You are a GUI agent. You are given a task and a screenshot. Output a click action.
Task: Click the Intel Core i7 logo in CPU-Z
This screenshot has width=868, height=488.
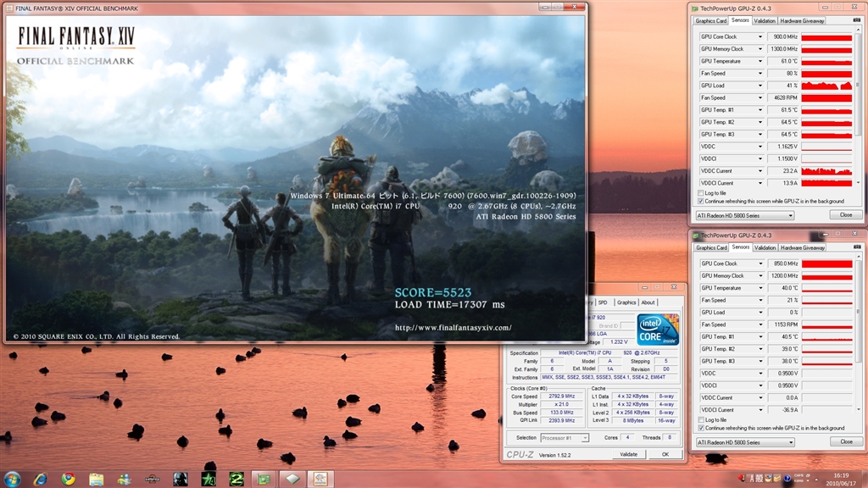(x=658, y=330)
